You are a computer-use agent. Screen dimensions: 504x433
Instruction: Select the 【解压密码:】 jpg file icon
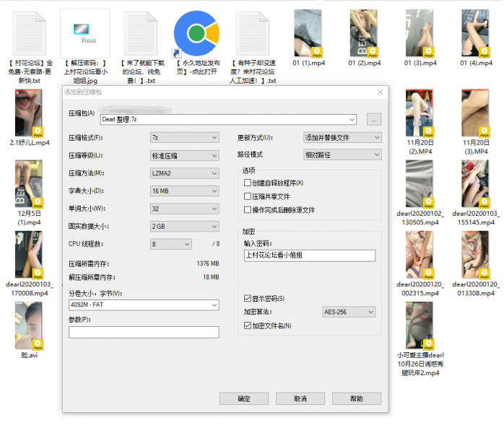[85, 33]
